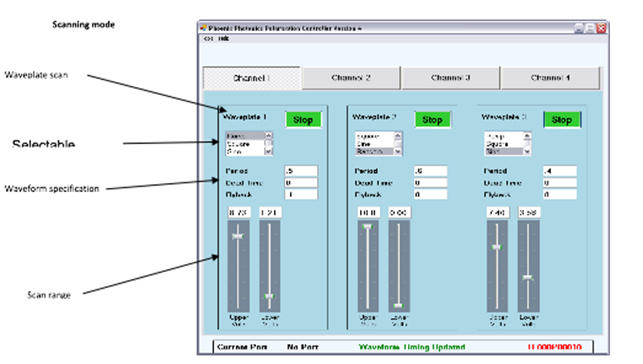Image resolution: width=643 pixels, height=364 pixels.
Task: Focus the Waveplate 1 Period field
Action: click(x=301, y=171)
